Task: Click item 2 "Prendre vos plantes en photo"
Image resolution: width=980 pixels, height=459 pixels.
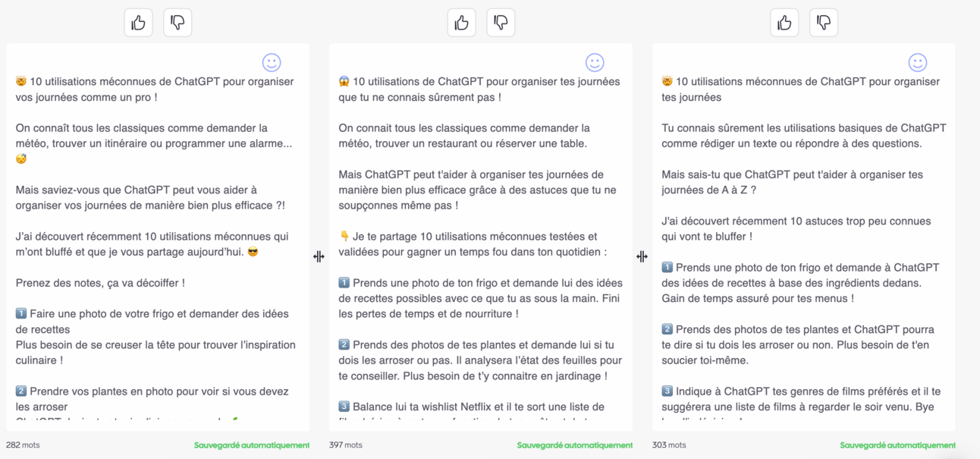Action: click(152, 399)
